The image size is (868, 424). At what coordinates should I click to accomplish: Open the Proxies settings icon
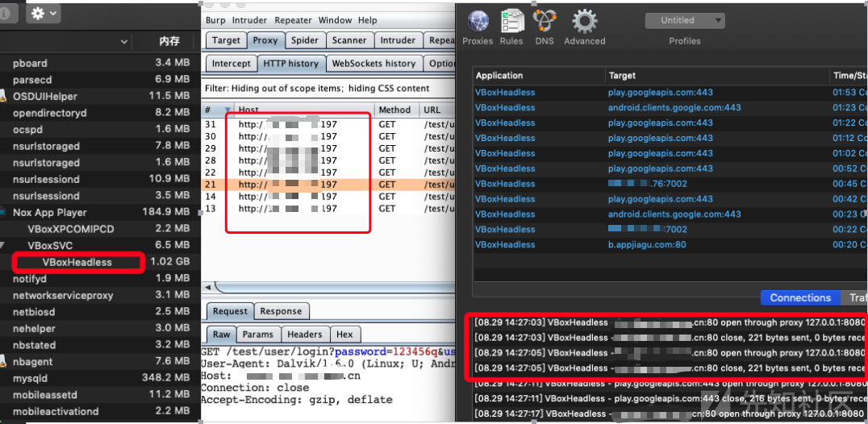coord(478,21)
